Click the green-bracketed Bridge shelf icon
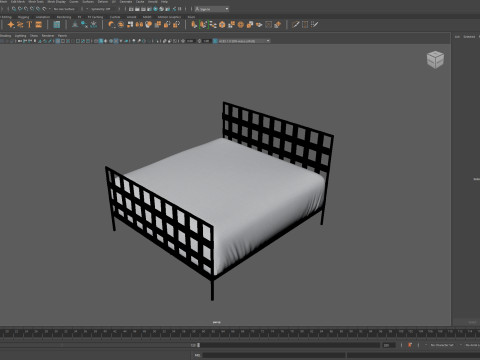 tap(203, 24)
